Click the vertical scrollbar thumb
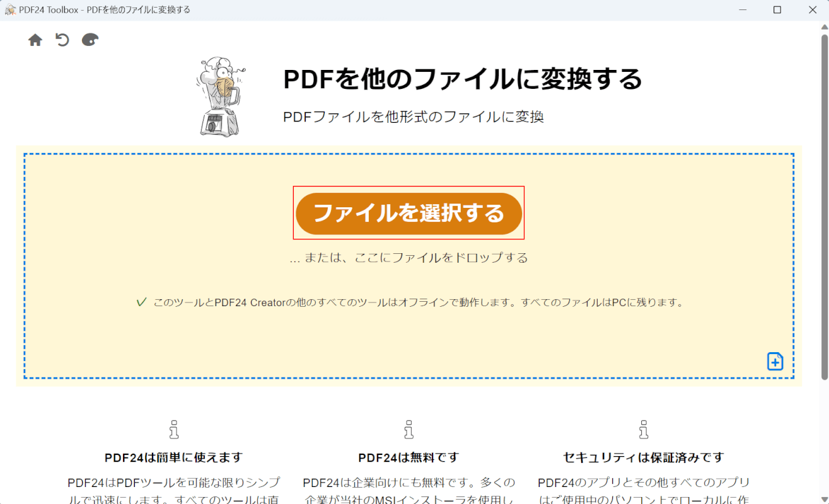The image size is (829, 504). (824, 207)
